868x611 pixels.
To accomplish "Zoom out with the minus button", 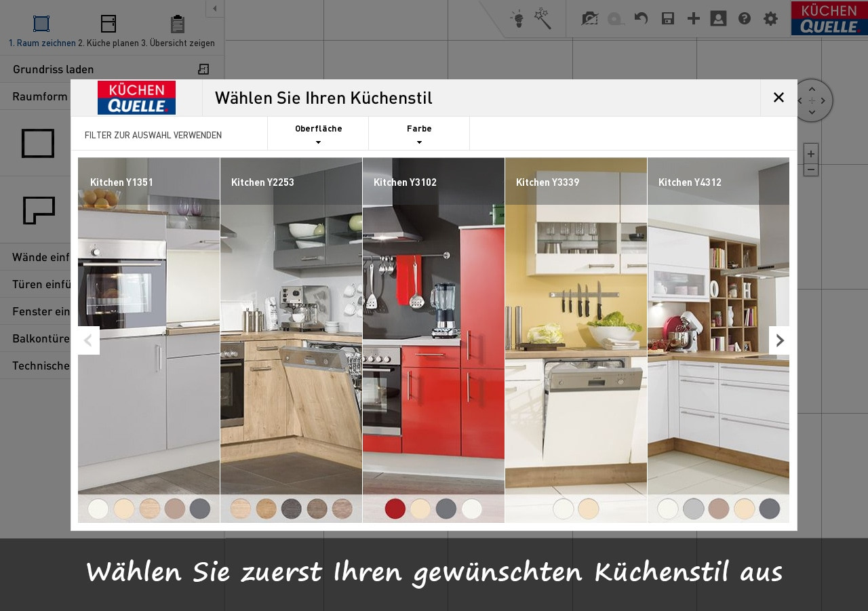I will pos(811,169).
